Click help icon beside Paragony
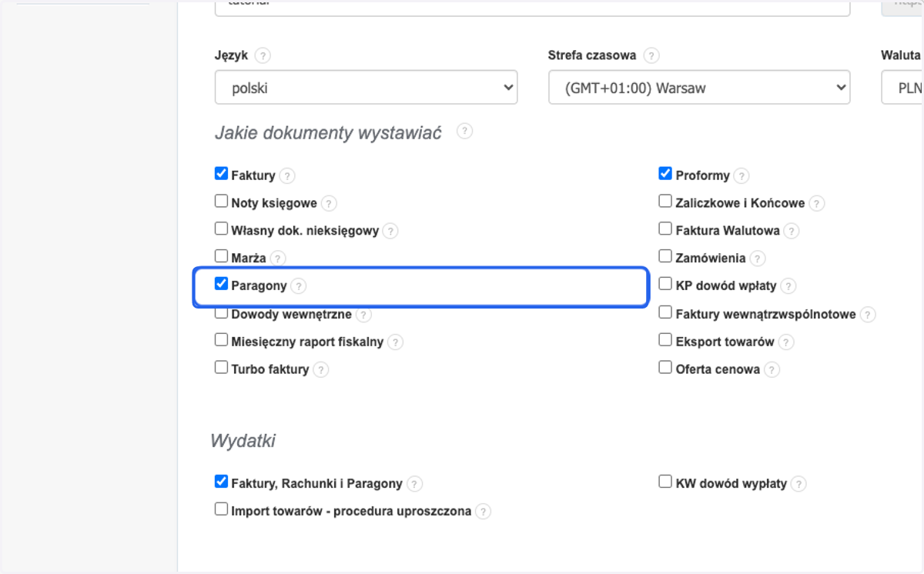Image resolution: width=924 pixels, height=574 pixels. coord(299,286)
